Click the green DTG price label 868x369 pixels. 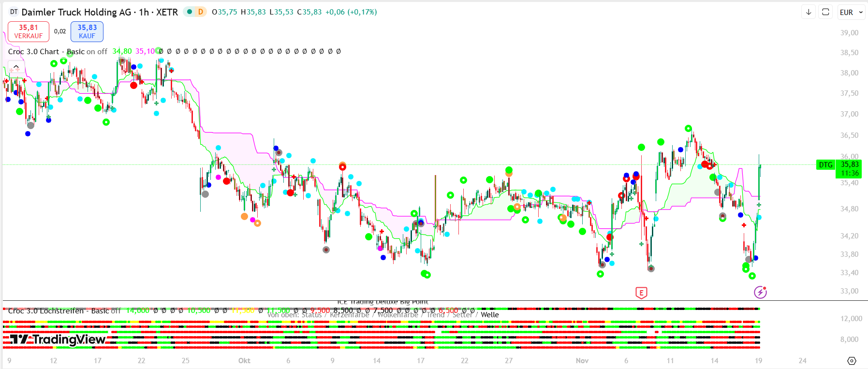click(x=825, y=165)
